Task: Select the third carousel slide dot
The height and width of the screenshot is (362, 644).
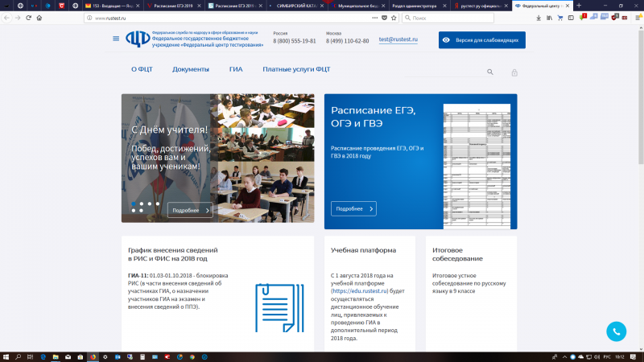Action: (x=149, y=204)
